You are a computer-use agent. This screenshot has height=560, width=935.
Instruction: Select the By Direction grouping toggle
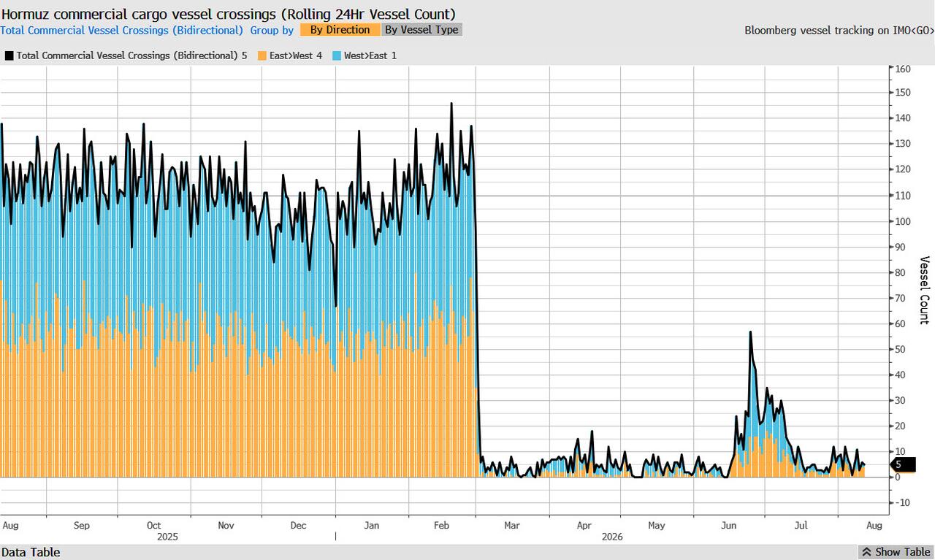(340, 30)
